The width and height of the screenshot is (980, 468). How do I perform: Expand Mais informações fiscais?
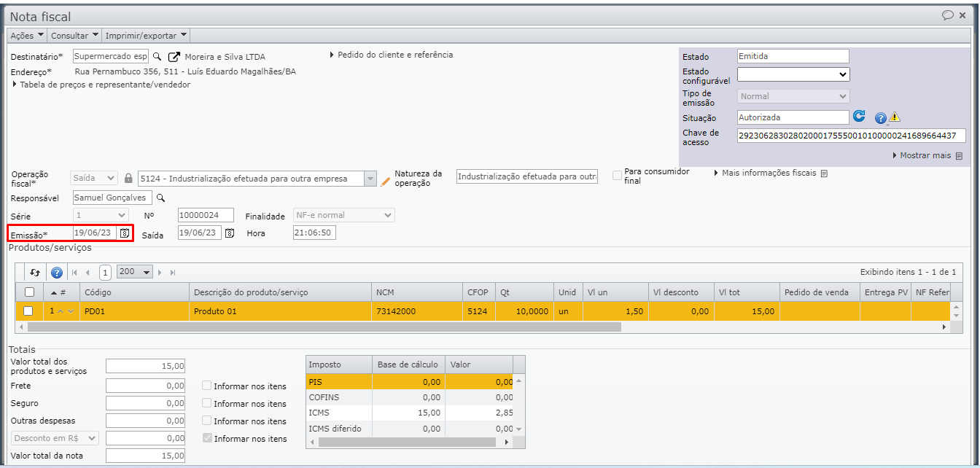[x=769, y=173]
